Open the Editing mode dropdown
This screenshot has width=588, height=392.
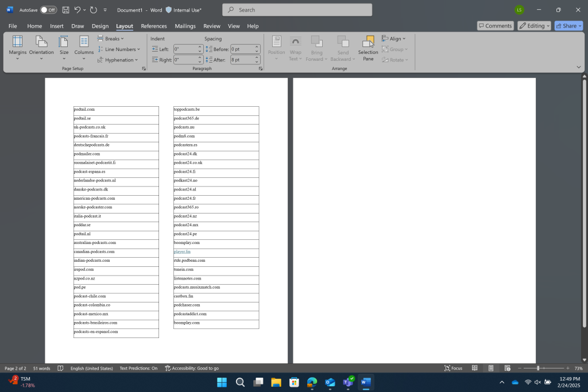tap(535, 26)
